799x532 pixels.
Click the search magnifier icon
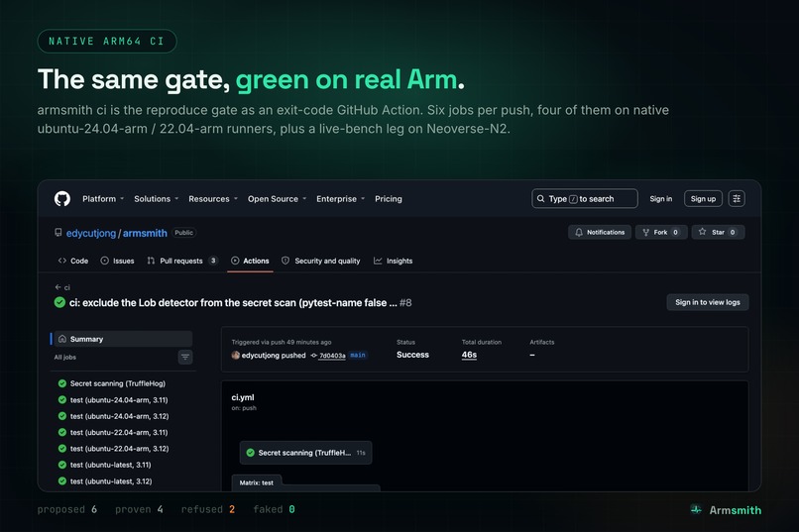(x=540, y=198)
